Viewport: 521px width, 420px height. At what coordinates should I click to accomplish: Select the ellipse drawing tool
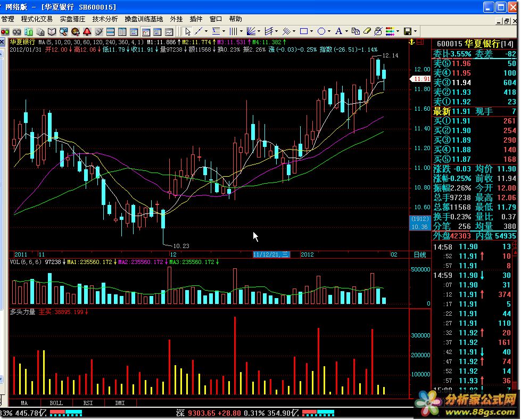tap(321, 31)
